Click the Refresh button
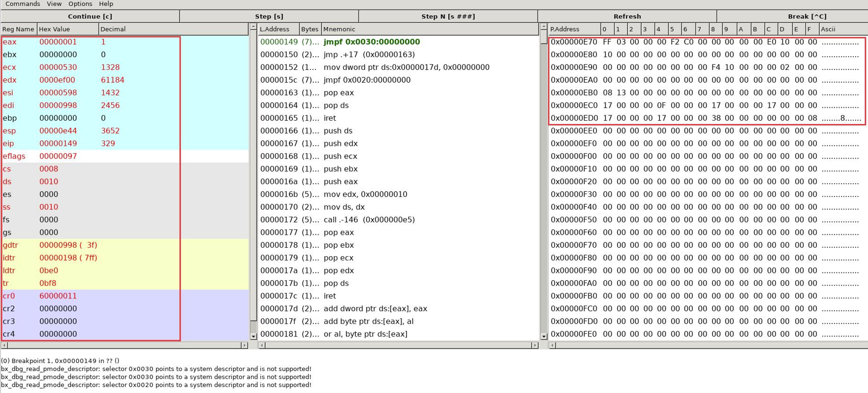 pyautogui.click(x=627, y=16)
